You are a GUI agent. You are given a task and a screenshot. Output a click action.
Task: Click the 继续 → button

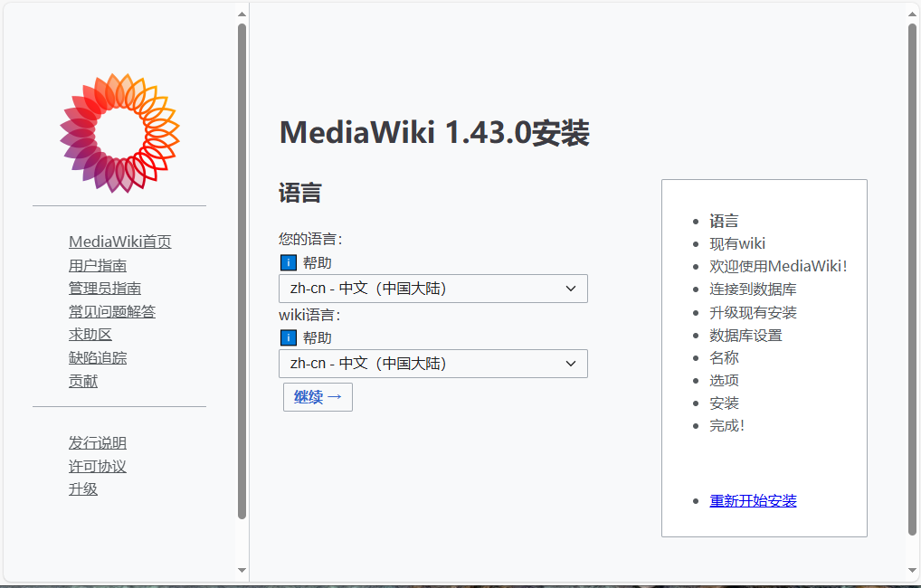(318, 397)
